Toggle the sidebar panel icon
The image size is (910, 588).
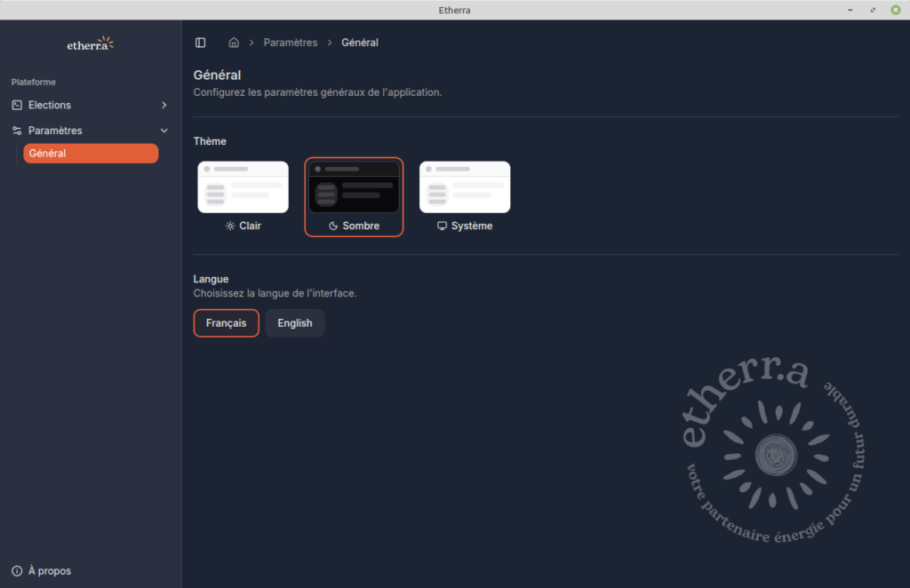(x=201, y=43)
